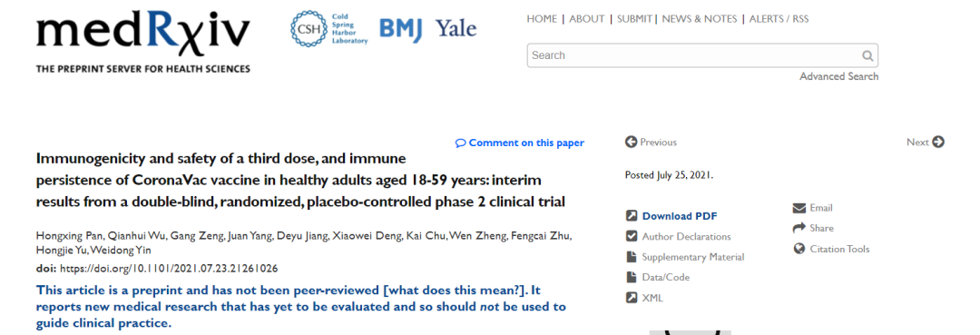Click the Previous arrow icon

click(632, 142)
